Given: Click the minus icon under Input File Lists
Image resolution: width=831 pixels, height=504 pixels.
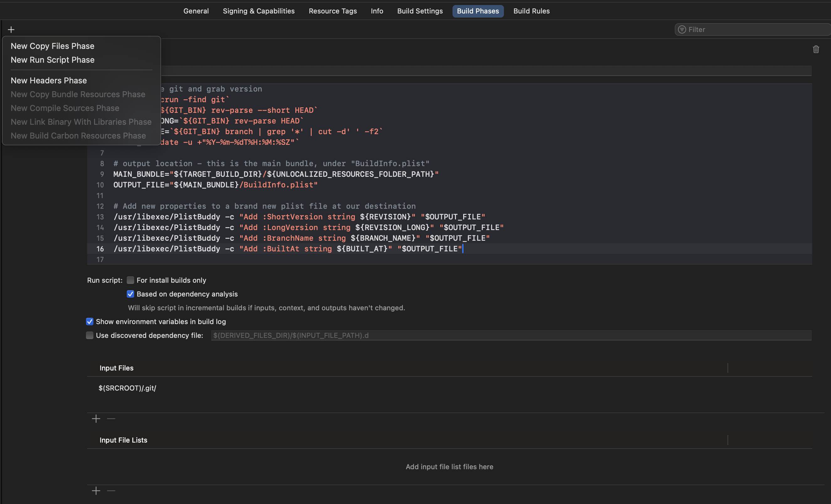Looking at the screenshot, I should [x=111, y=491].
